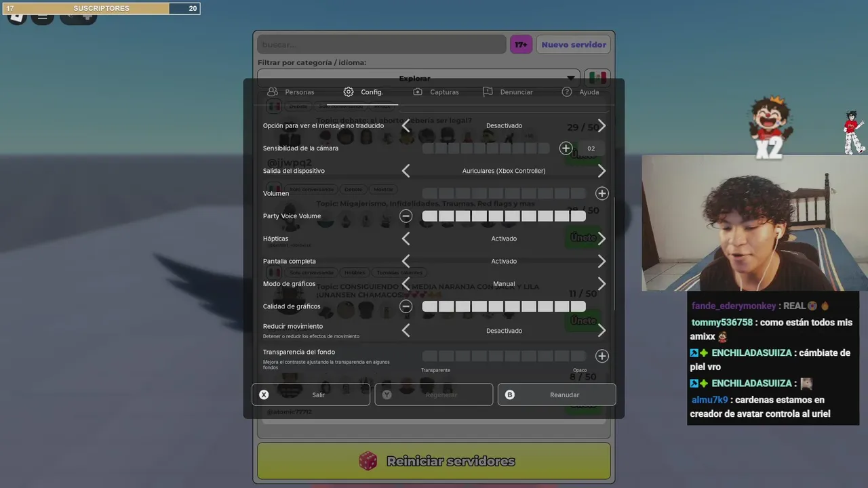Select the Config. tab

click(363, 91)
